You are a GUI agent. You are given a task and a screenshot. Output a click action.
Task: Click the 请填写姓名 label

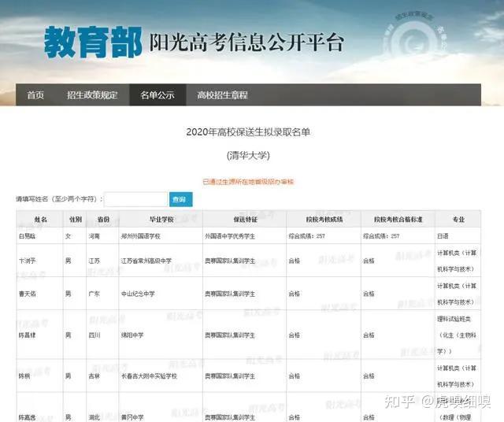[x=59, y=199]
